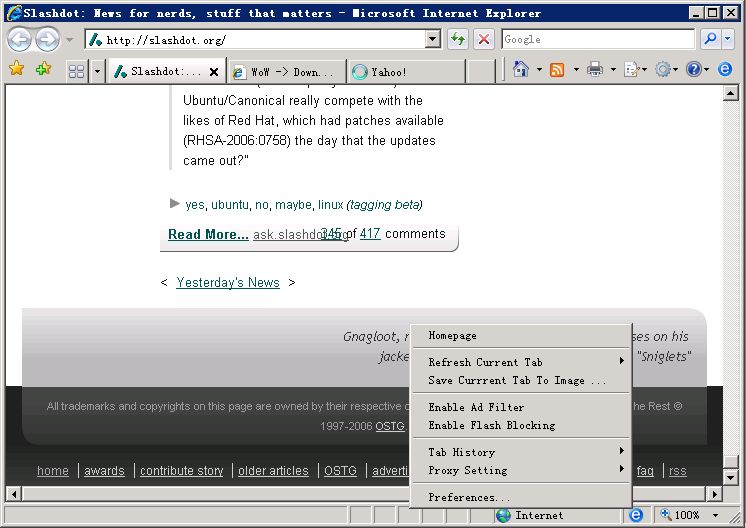The width and height of the screenshot is (746, 528).
Task: Open the 'ubuntu' tag link
Action: [230, 205]
